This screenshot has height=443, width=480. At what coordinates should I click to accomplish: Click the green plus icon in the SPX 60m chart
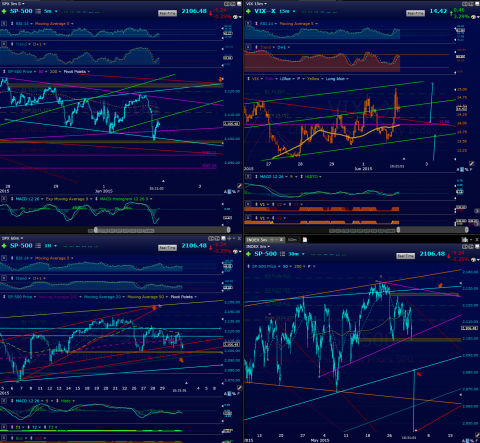pos(4,246)
